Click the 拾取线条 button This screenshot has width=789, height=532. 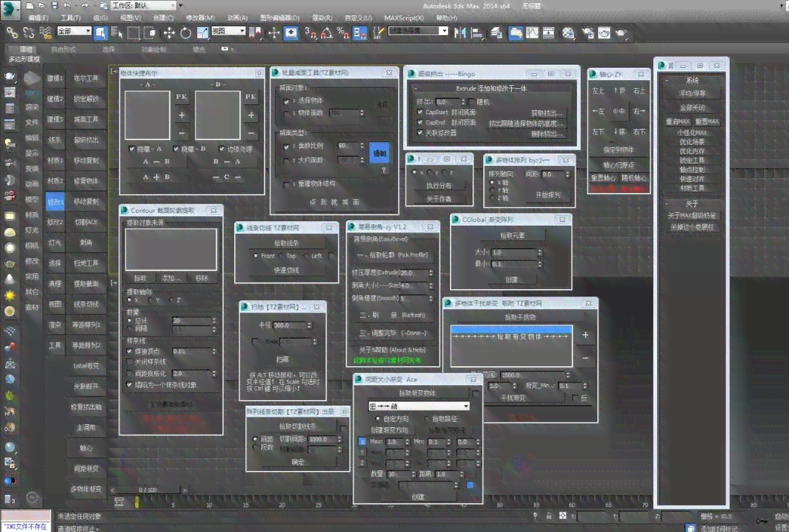(286, 243)
